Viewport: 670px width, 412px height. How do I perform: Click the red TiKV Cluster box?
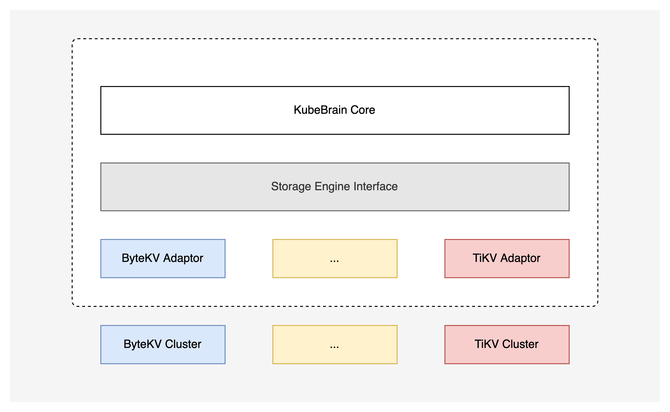506,344
